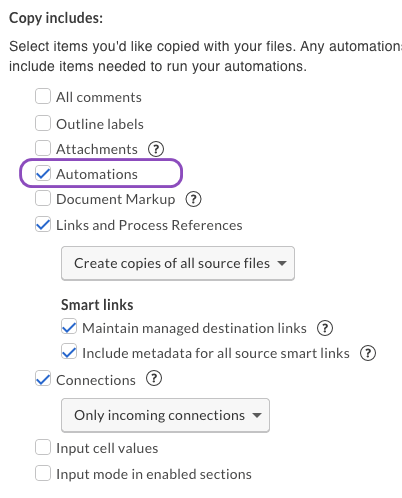Image resolution: width=402 pixels, height=498 pixels.
Task: Tick the Attachments checkbox
Action: [x=43, y=148]
